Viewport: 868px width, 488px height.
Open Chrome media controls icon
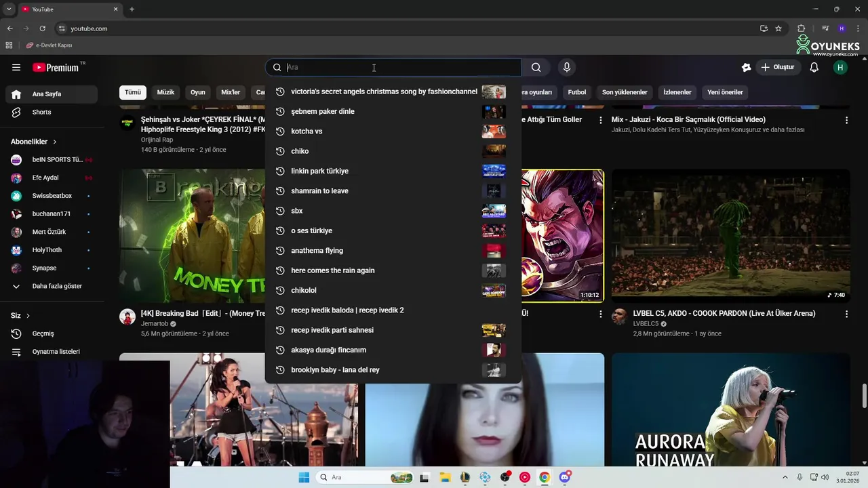(x=825, y=28)
